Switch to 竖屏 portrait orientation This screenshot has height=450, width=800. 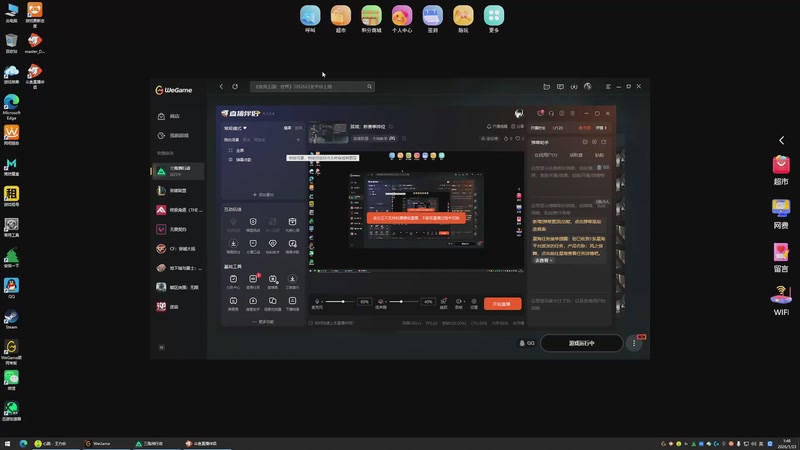298,128
